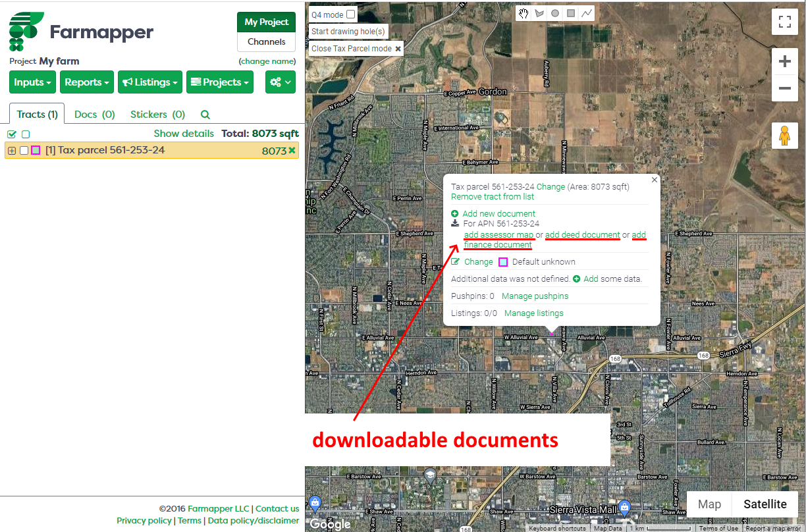Click add assessor map link
The image size is (806, 532).
[498, 235]
